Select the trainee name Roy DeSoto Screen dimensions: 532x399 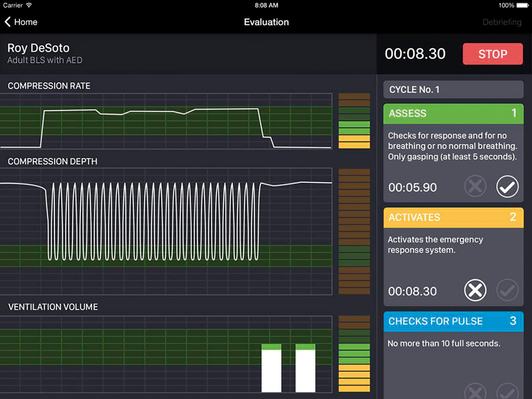pos(38,48)
